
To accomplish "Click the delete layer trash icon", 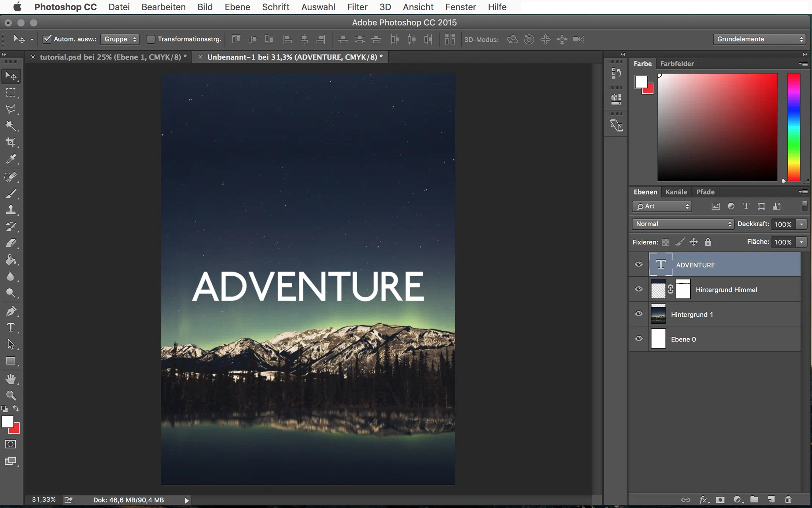I will click(788, 500).
